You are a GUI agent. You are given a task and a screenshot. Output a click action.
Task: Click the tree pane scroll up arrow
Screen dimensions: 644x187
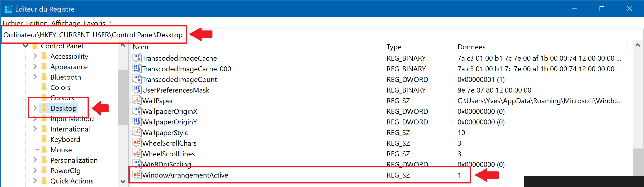click(x=123, y=46)
